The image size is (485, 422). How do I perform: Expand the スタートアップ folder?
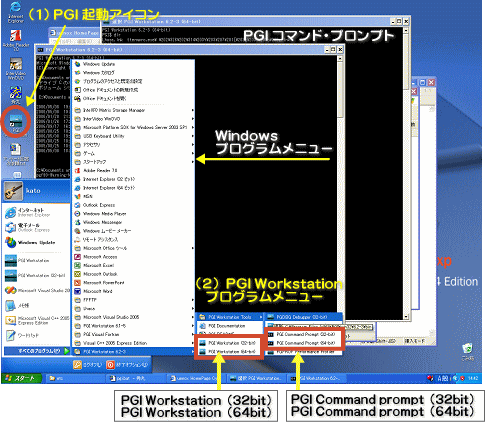point(133,162)
